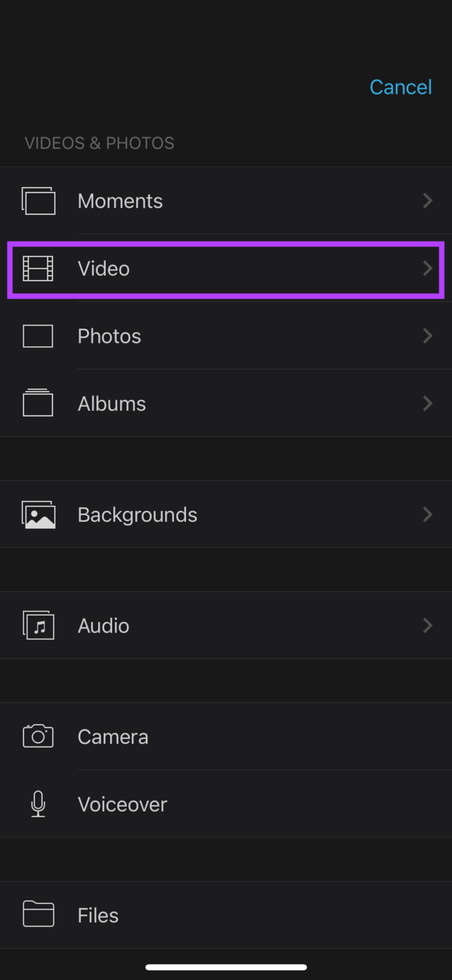Expand the Photos row chevron
The height and width of the screenshot is (980, 452).
coord(428,336)
